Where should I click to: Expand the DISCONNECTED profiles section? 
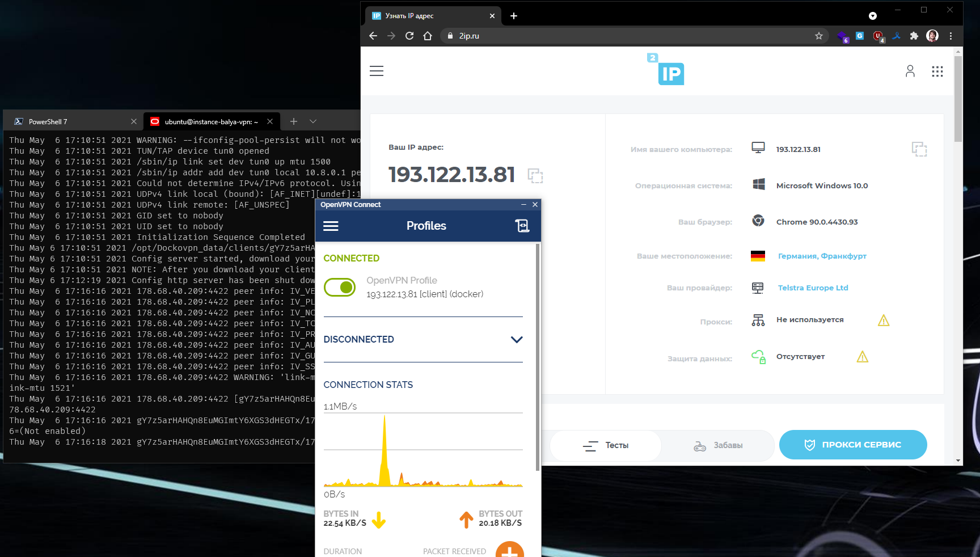click(516, 340)
